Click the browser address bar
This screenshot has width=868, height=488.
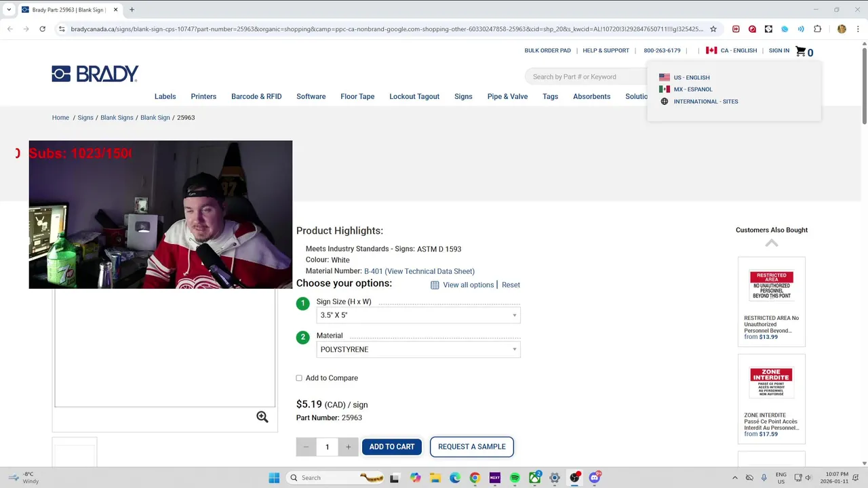(387, 29)
